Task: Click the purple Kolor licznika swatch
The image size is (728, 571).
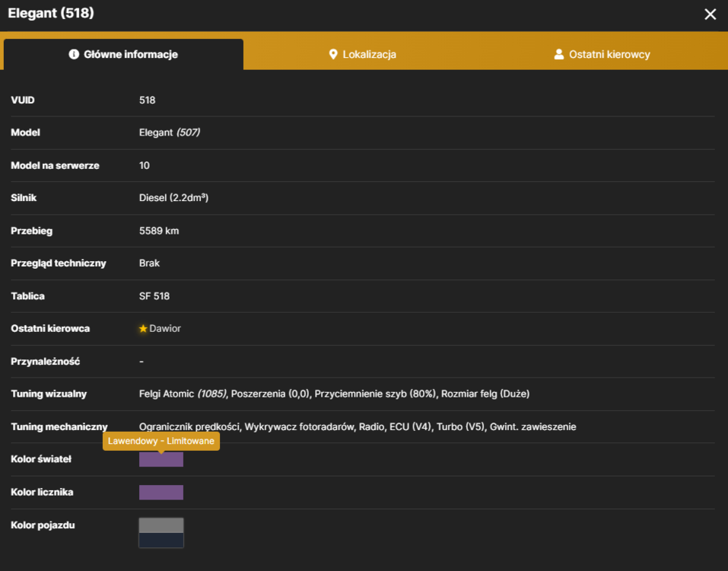Action: pos(161,493)
